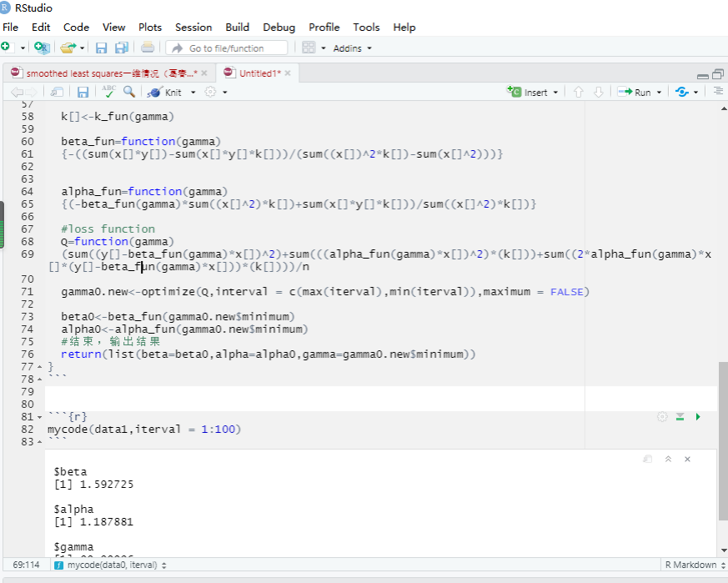
Task: Click the document settings gear icon
Action: (x=210, y=92)
